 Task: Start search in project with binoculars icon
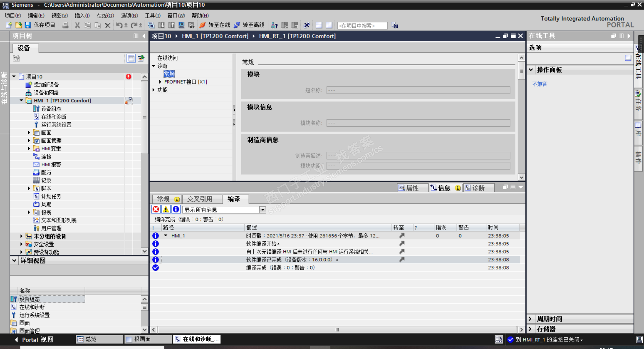(395, 26)
